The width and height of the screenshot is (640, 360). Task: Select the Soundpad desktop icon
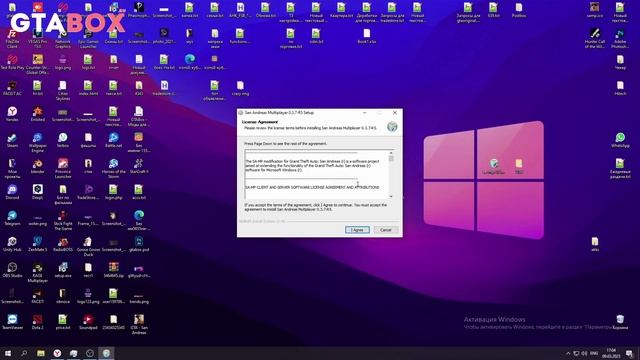click(x=88, y=322)
